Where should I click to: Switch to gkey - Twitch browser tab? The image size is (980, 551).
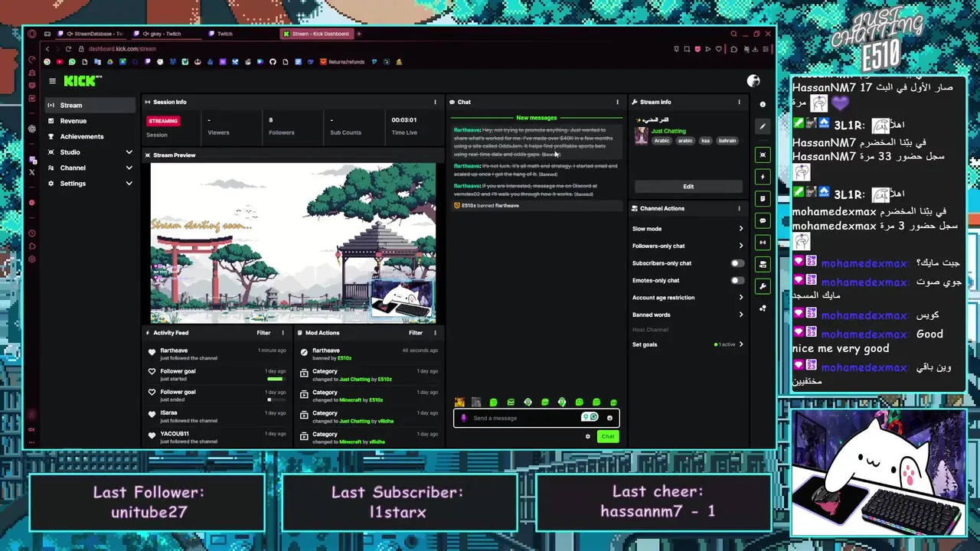(166, 34)
